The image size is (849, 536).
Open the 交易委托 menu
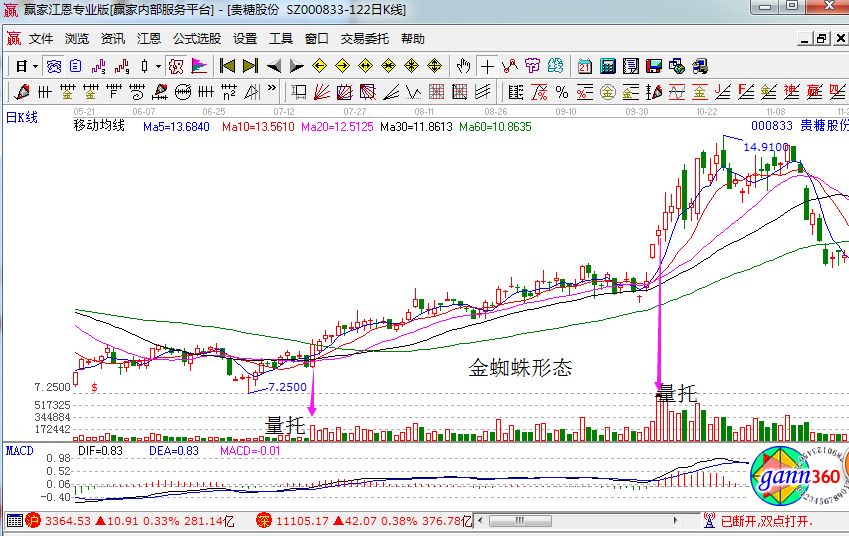pyautogui.click(x=365, y=39)
